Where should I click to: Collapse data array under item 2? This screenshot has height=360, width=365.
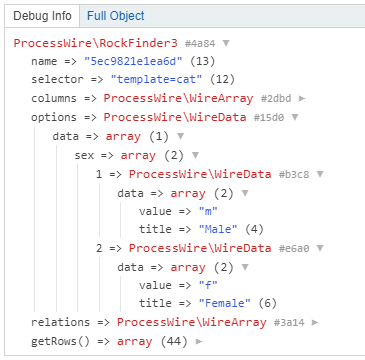245,267
